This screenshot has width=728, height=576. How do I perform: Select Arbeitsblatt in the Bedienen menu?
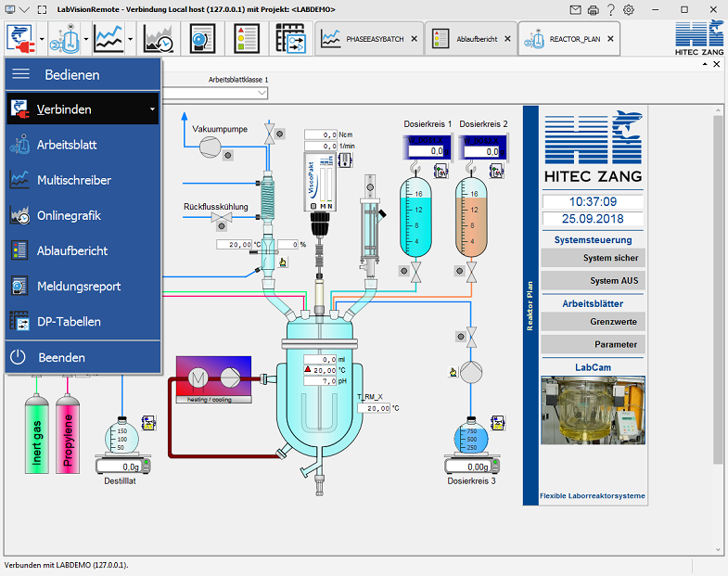[x=83, y=145]
